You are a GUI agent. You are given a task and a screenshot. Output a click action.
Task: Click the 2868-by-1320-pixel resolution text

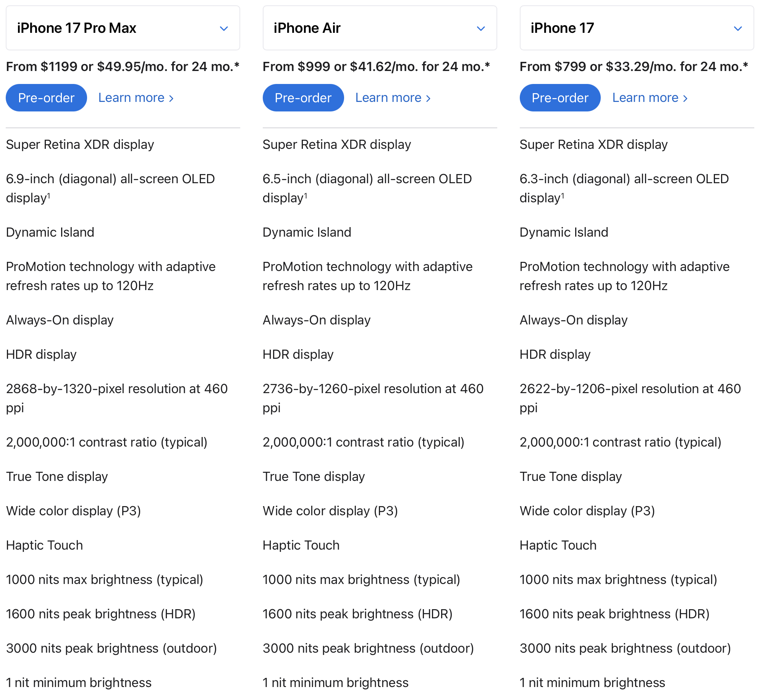pos(117,398)
